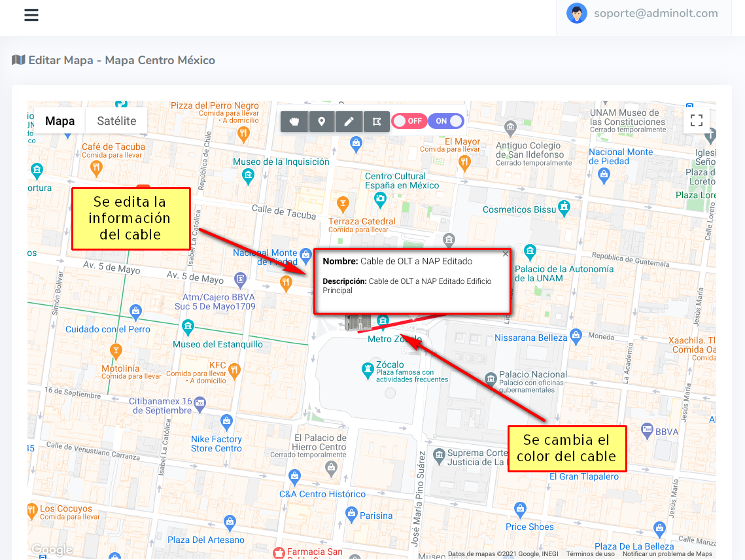This screenshot has height=560, width=745.
Task: Click the Palacio Nacional map marker
Action: tap(491, 379)
